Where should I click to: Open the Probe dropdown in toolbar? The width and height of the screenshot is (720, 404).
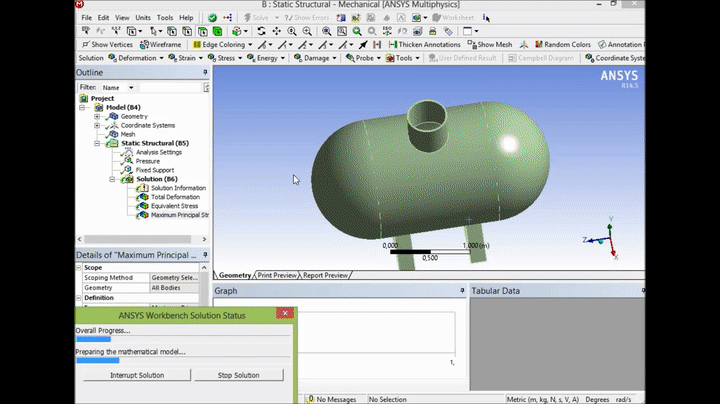coord(365,58)
